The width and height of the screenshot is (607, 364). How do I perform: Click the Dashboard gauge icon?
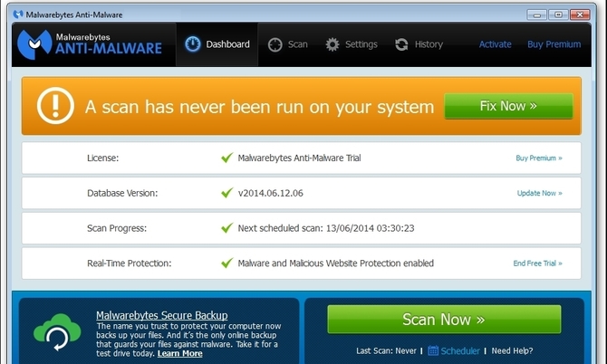tap(192, 44)
